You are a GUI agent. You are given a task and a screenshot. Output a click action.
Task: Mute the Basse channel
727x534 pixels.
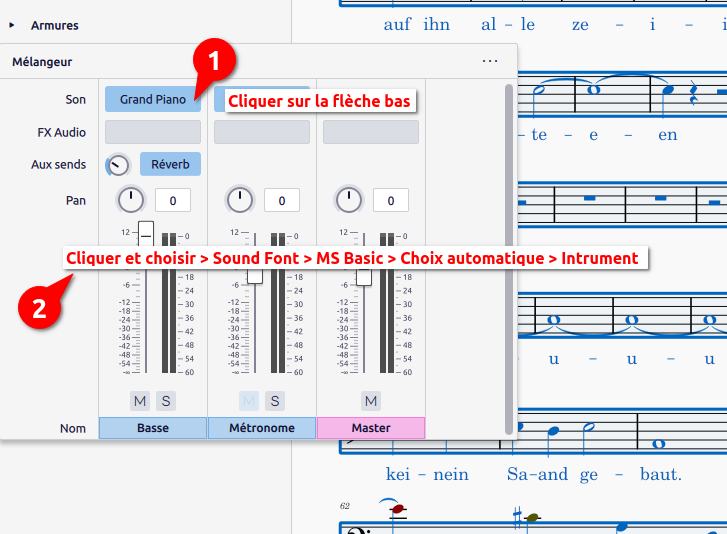click(139, 401)
